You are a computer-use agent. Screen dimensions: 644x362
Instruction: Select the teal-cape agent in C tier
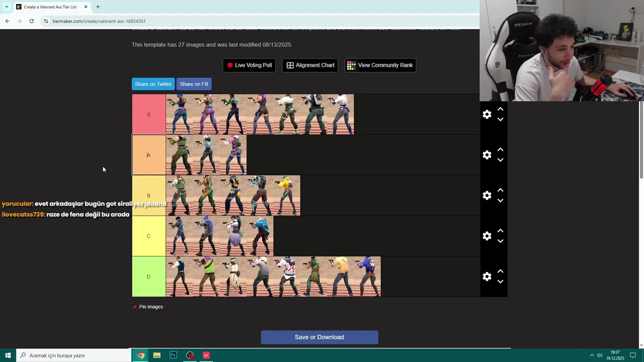pyautogui.click(x=260, y=236)
